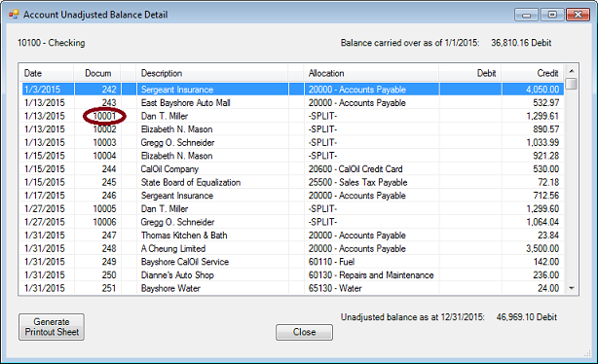Viewport: 598px width, 364px height.
Task: Select Dianne's Auto Shop row
Action: [x=292, y=274]
